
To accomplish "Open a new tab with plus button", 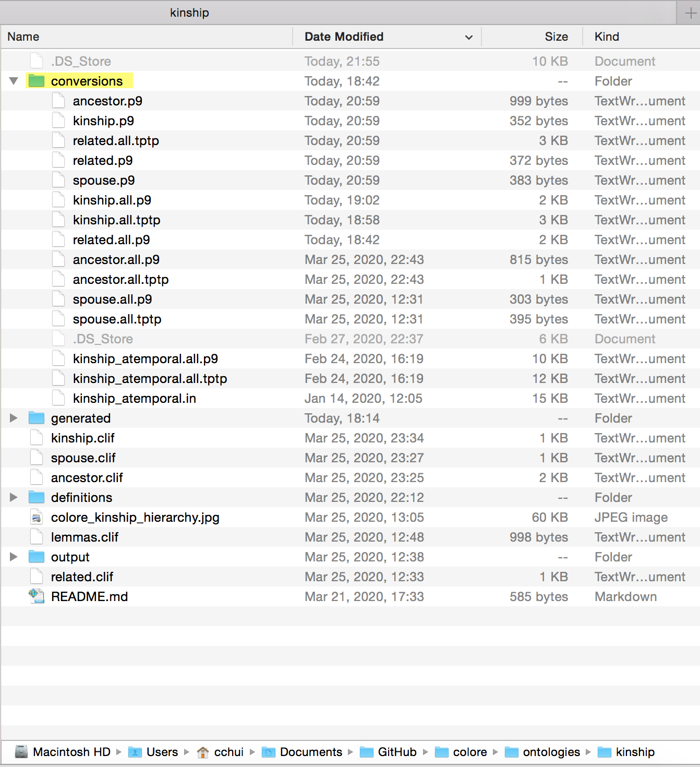I will [x=690, y=13].
